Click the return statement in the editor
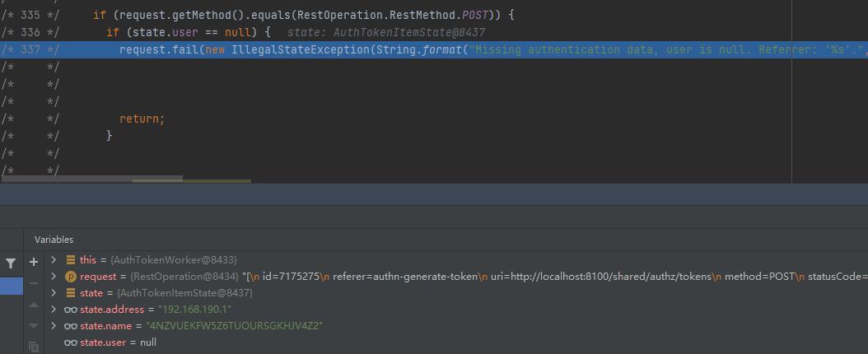868x354 pixels. click(142, 119)
